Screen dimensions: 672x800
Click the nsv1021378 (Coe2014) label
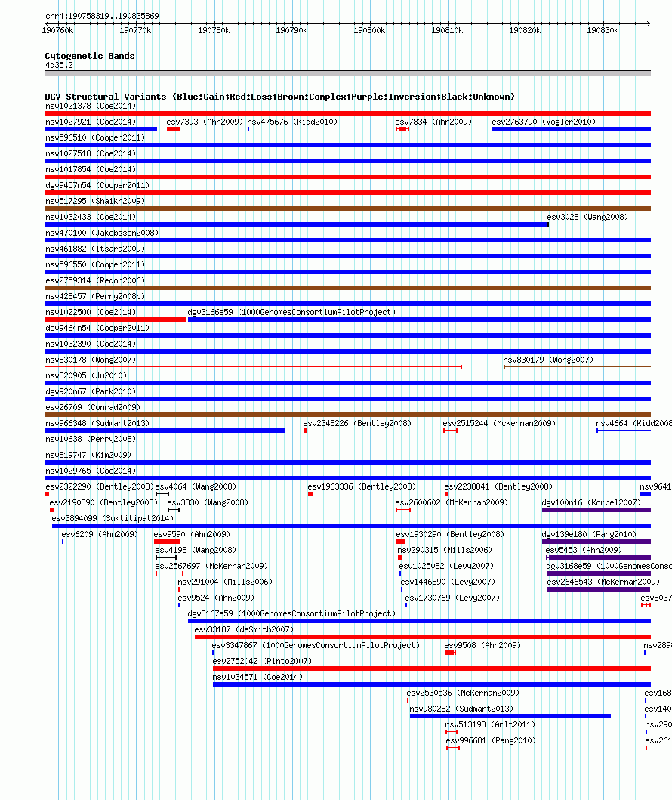pyautogui.click(x=91, y=106)
